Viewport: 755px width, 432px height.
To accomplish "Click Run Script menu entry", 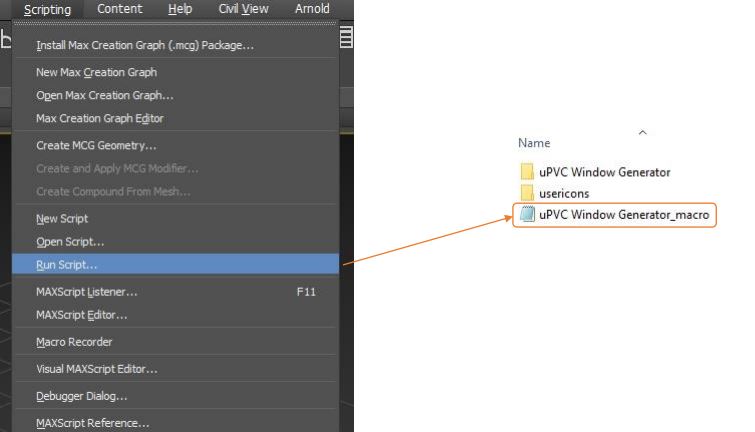I will (x=176, y=264).
